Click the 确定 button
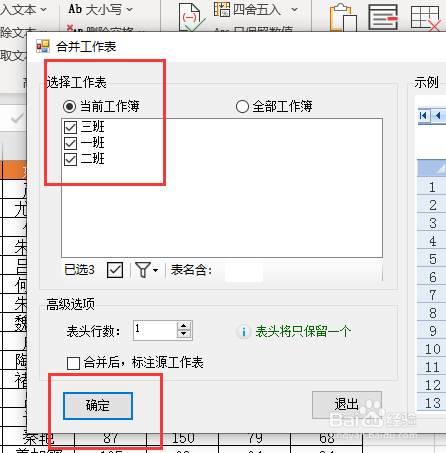This screenshot has height=453, width=446. coord(98,406)
